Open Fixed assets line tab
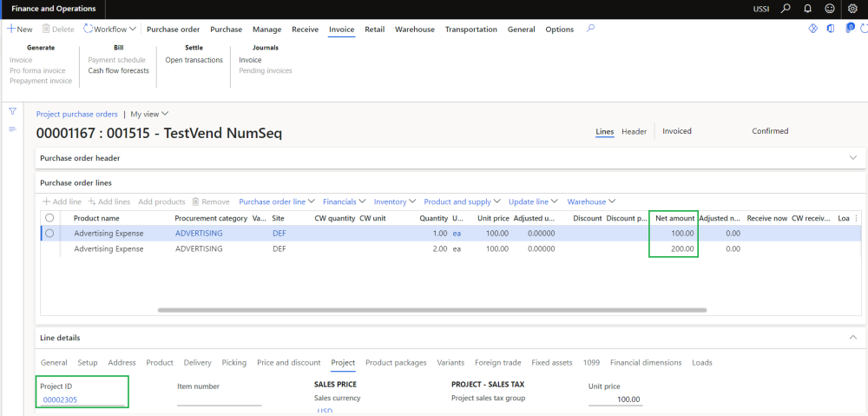 [552, 362]
